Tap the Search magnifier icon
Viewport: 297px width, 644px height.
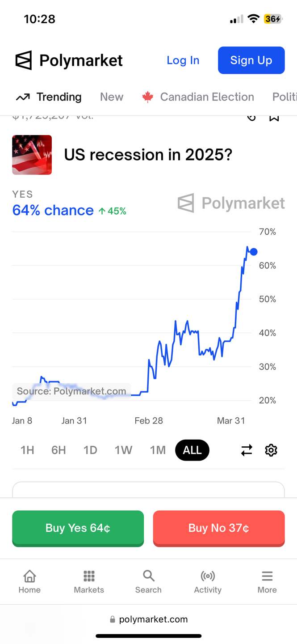(x=148, y=576)
